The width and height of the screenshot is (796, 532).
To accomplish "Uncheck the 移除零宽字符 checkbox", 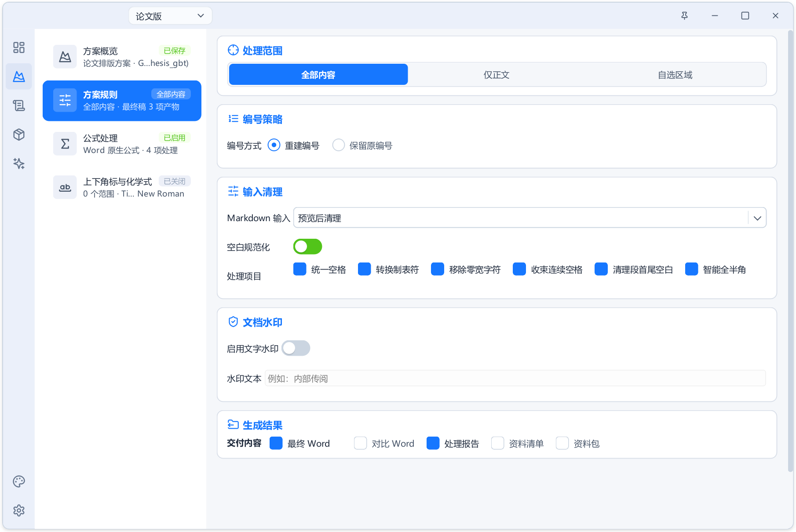I will pos(438,269).
